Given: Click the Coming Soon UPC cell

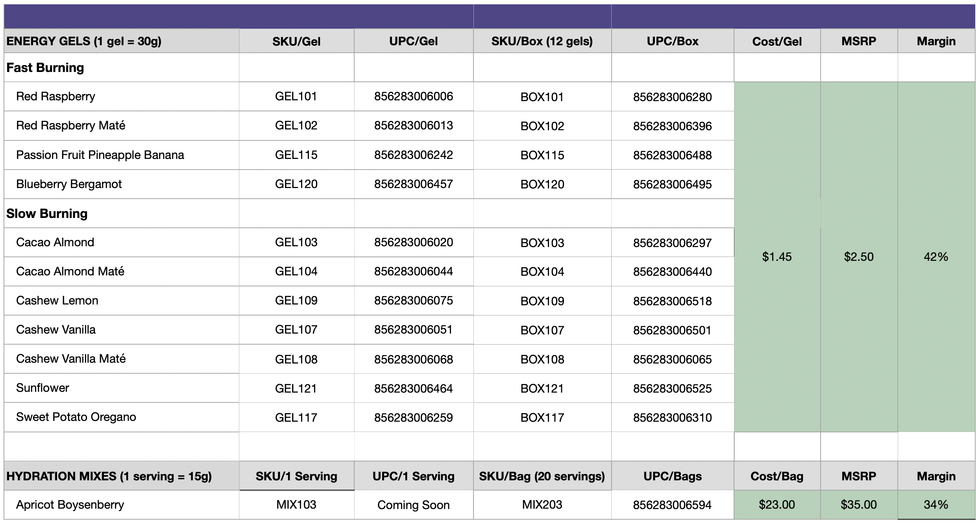Looking at the screenshot, I should [x=413, y=505].
